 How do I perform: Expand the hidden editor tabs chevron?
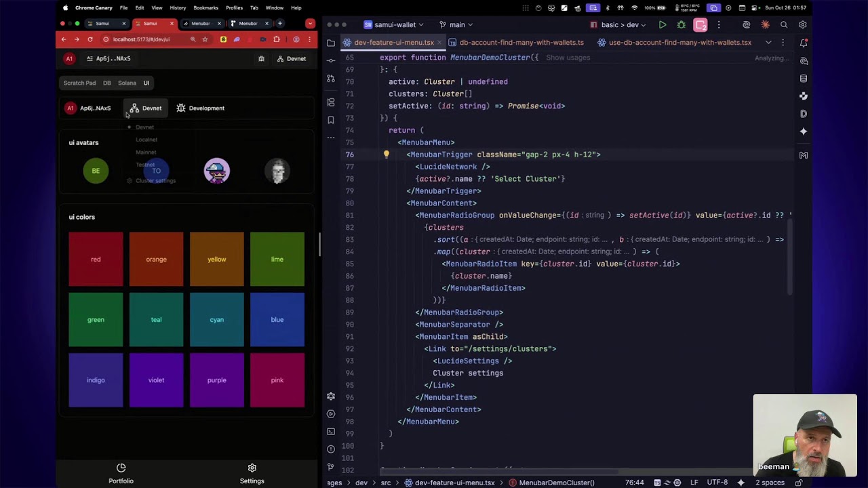(x=768, y=43)
